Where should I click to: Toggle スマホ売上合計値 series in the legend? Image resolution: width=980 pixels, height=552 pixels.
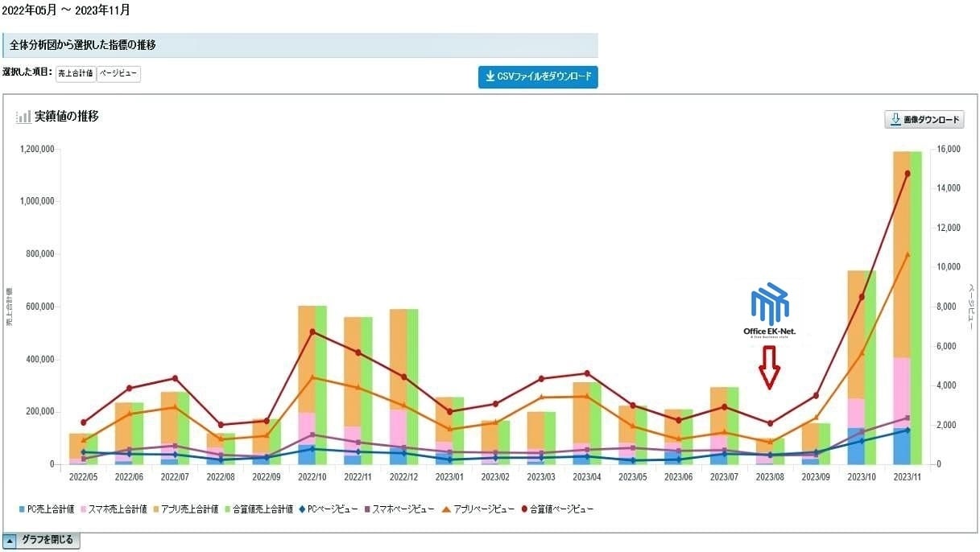tap(113, 509)
